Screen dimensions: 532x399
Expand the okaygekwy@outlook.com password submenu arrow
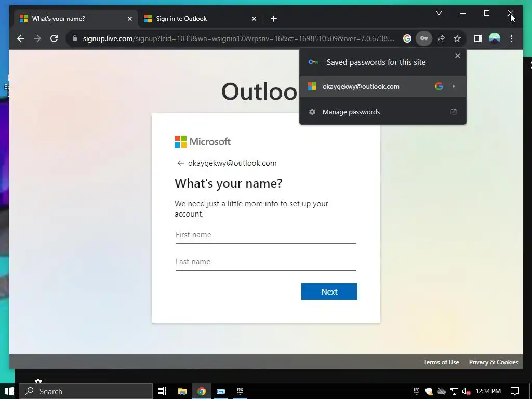point(454,87)
